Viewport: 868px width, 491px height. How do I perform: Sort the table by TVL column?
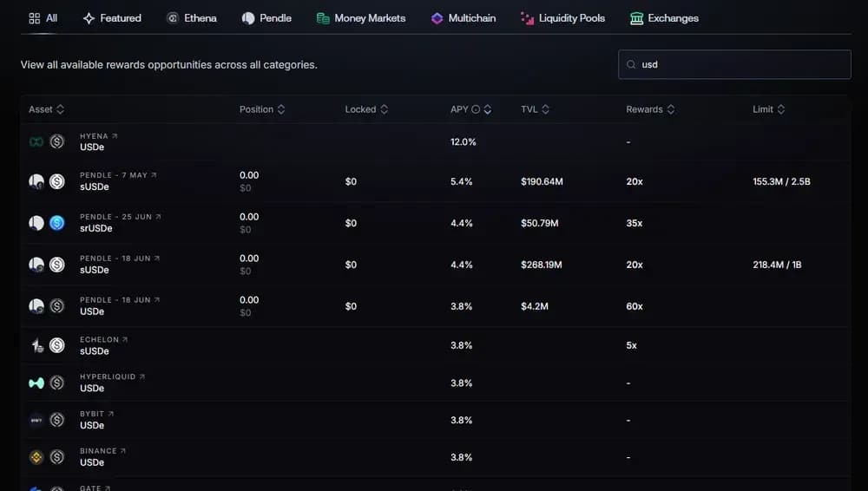(x=535, y=109)
